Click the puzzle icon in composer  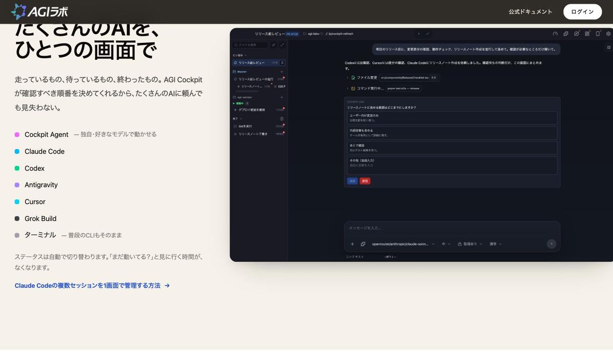[x=363, y=244]
